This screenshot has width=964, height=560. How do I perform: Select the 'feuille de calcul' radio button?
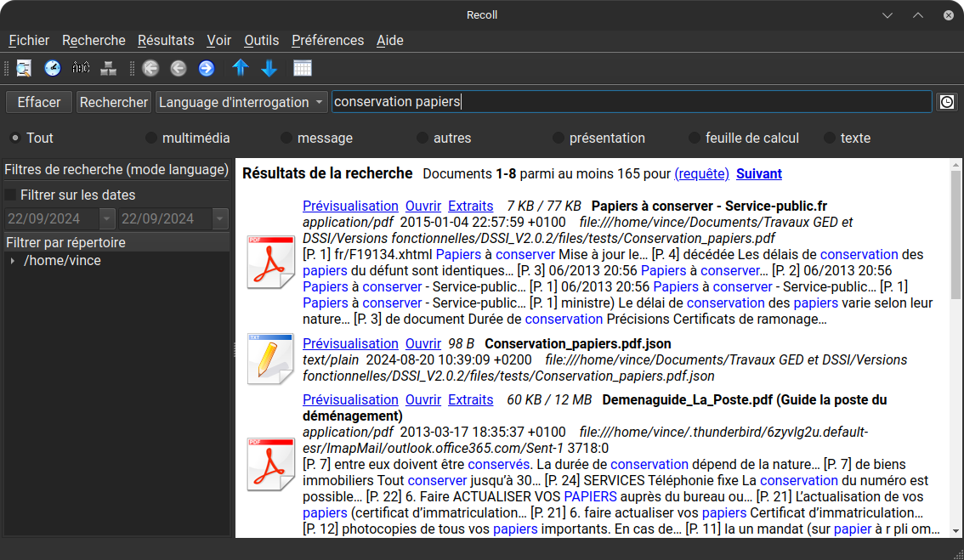pos(695,138)
